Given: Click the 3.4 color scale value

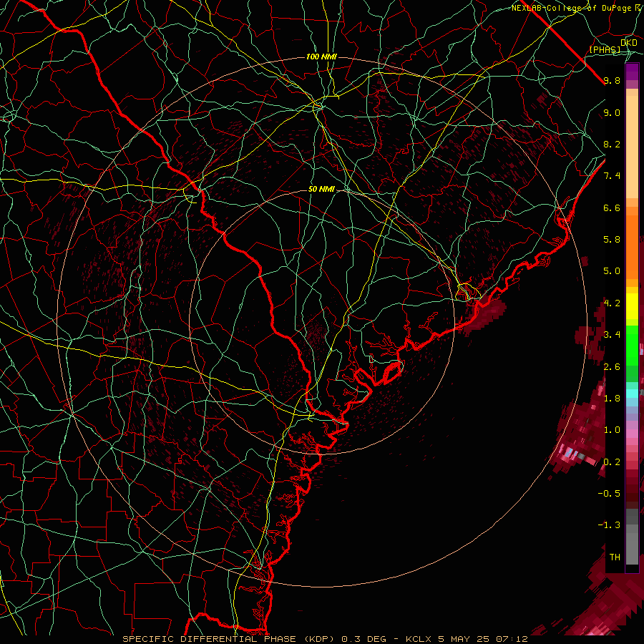Looking at the screenshot, I should pos(612,335).
